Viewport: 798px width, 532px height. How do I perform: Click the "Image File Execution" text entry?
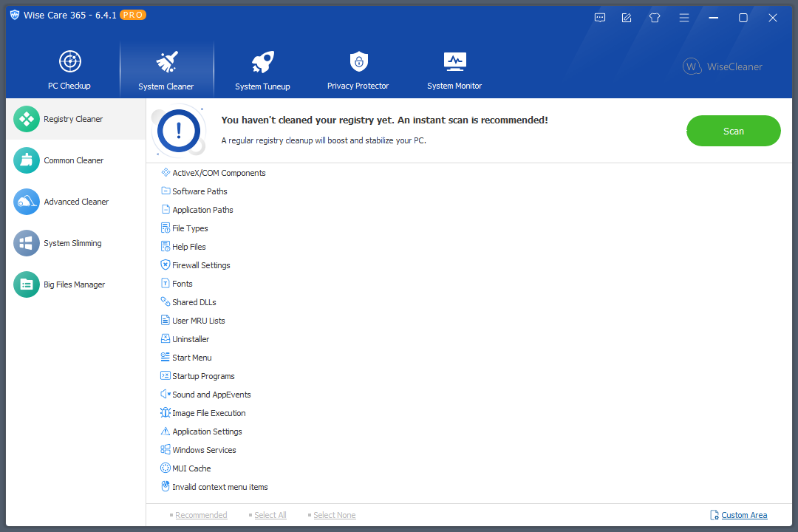point(208,413)
